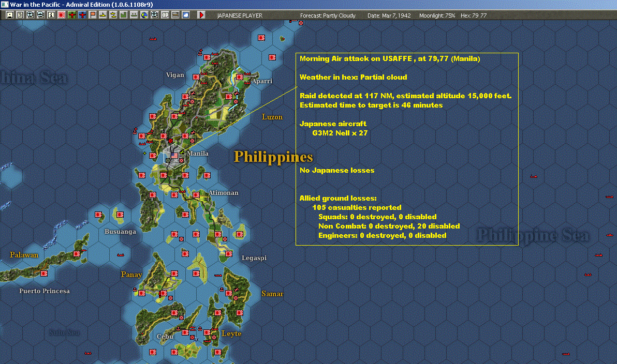Screen dimensions: 617x364
Task: Click the Palawan map label
Action: pyautogui.click(x=24, y=255)
